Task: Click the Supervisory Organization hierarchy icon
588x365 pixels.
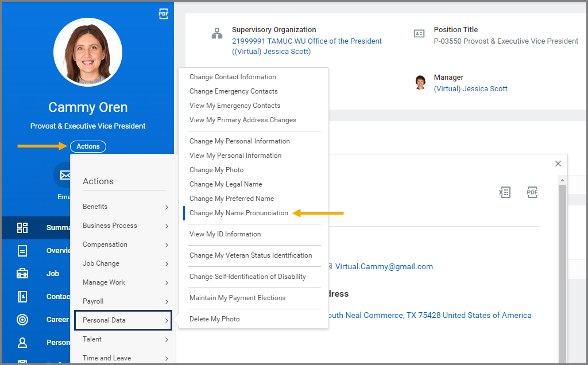Action: coord(217,34)
